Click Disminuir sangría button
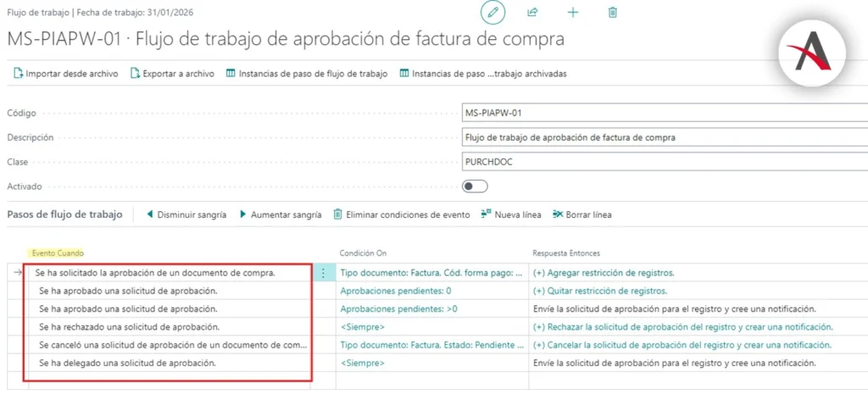 point(186,214)
